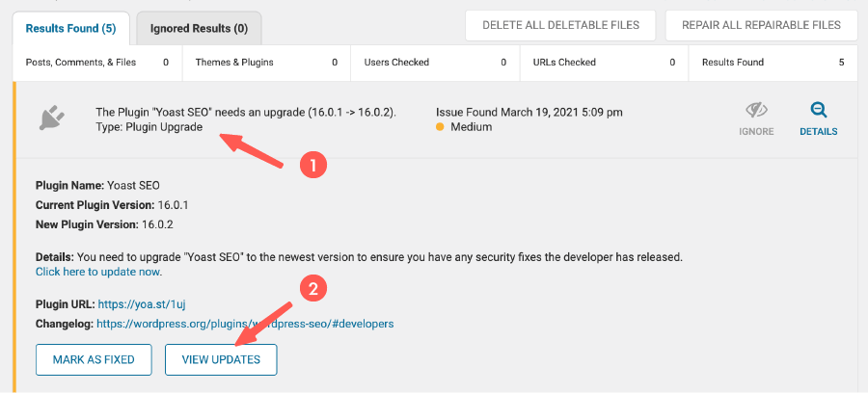Click the View Updates button
The height and width of the screenshot is (393, 868).
(x=221, y=359)
